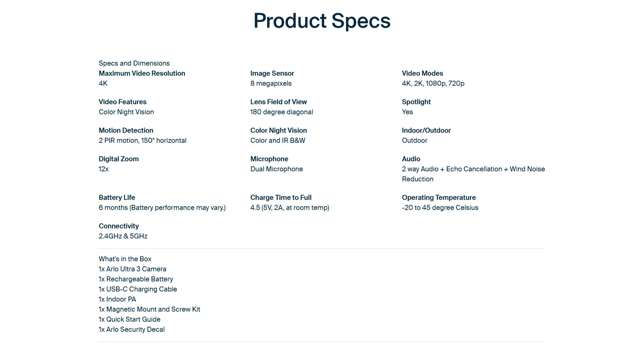644x344 pixels.
Task: Click the Product Specs heading
Action: [x=322, y=21]
